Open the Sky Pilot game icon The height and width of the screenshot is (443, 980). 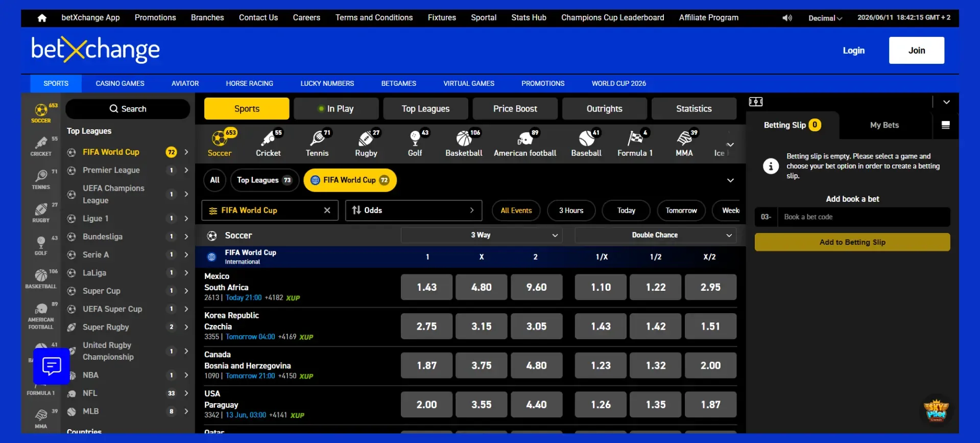pos(936,410)
